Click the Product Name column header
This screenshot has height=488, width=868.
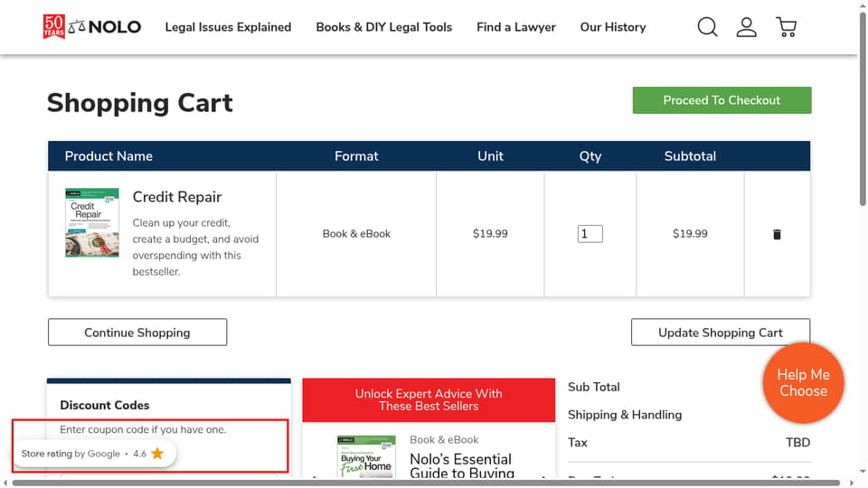click(x=108, y=156)
